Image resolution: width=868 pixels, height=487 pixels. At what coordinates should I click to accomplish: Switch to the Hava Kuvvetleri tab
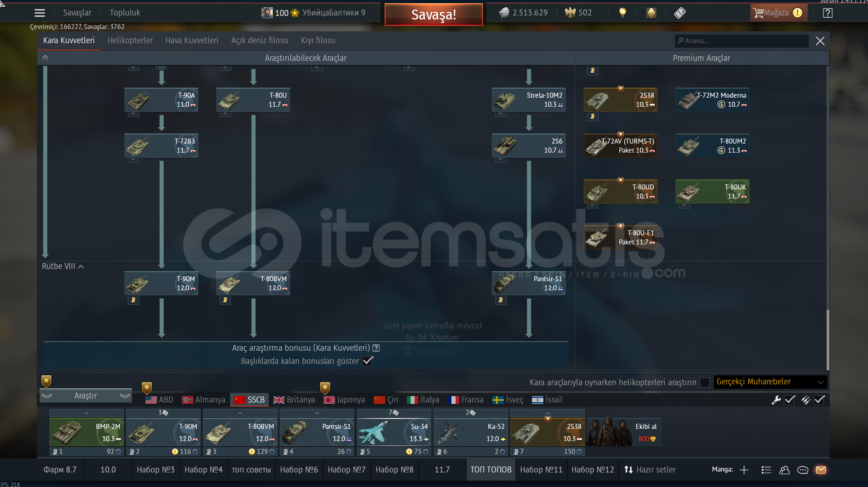(192, 40)
